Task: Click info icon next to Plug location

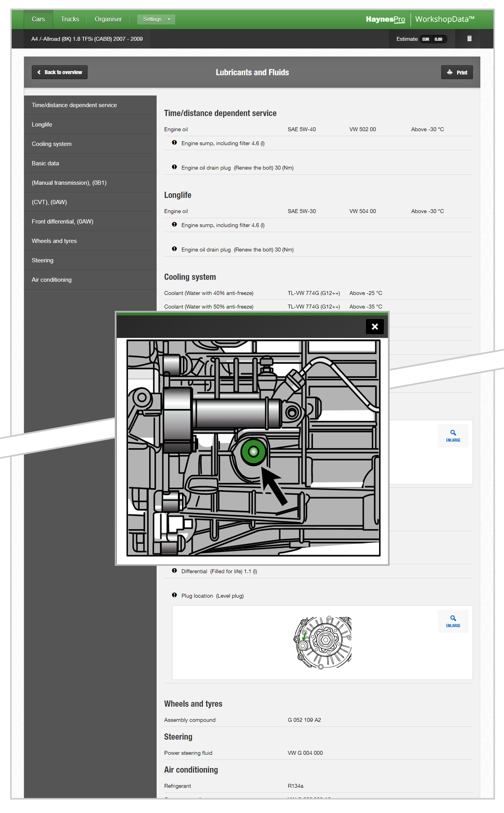Action: (174, 595)
